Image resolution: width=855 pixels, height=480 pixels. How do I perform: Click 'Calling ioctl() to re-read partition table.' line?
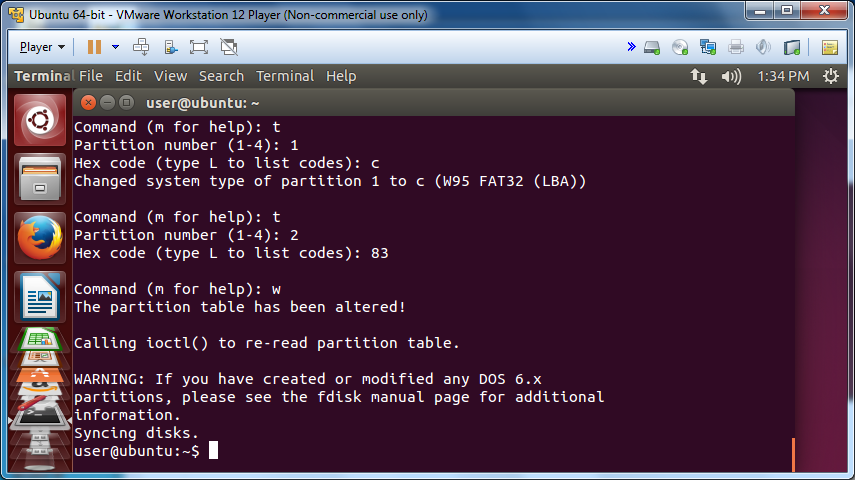(267, 343)
